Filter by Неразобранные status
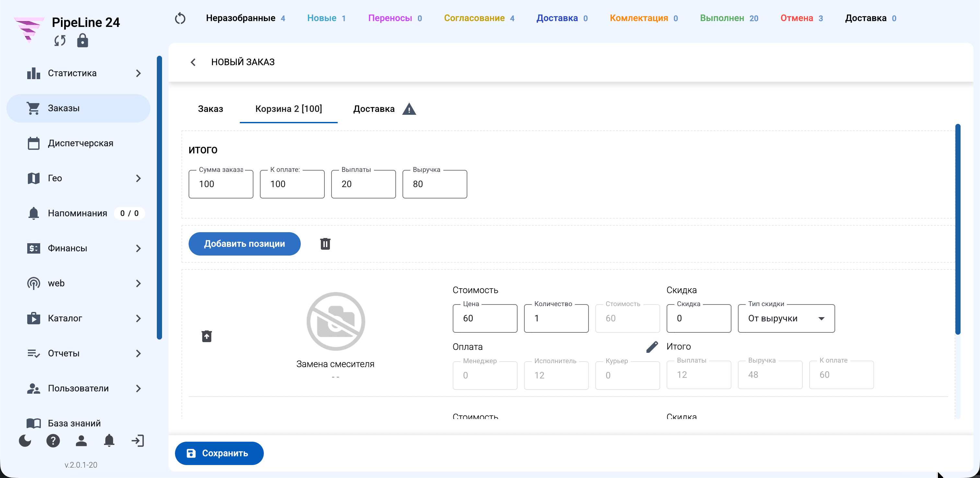This screenshot has height=478, width=980. (246, 18)
